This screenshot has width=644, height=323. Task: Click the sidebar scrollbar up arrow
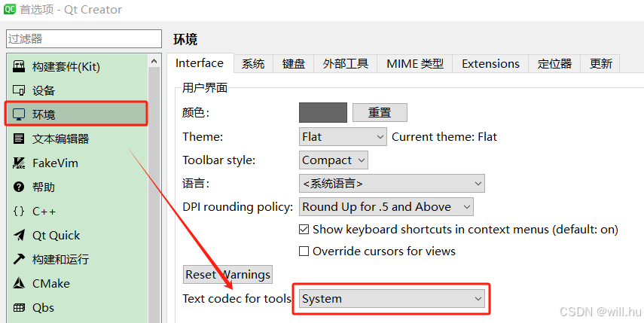(x=154, y=61)
